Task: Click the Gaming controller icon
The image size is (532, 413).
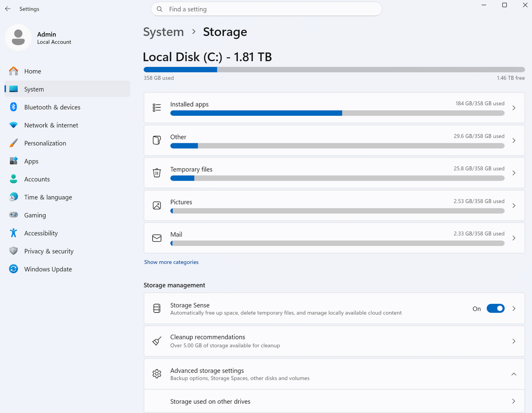Action: click(x=14, y=215)
